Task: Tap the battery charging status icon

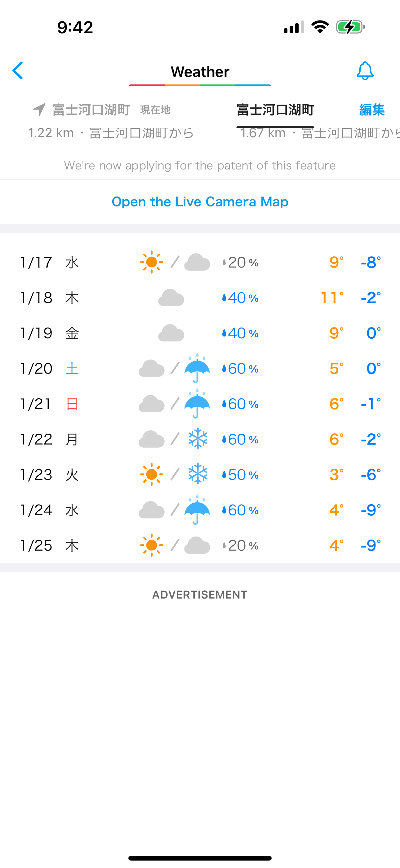Action: click(x=350, y=27)
